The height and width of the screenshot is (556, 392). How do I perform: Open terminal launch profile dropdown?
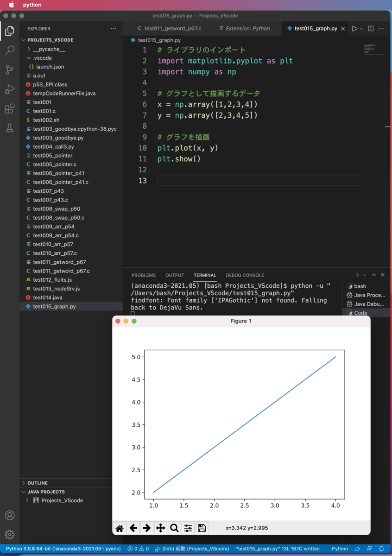coord(365,275)
